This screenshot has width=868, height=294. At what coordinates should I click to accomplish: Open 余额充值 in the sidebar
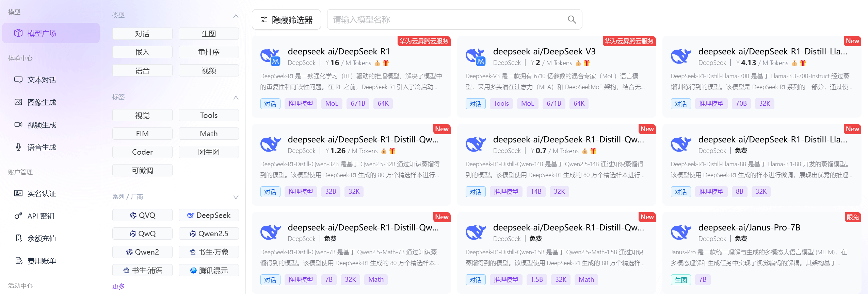click(x=42, y=238)
